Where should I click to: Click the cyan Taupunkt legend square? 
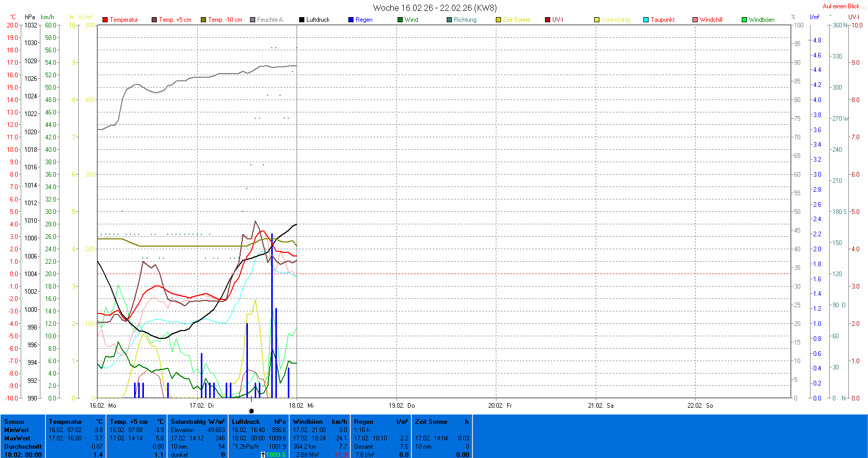coord(646,20)
